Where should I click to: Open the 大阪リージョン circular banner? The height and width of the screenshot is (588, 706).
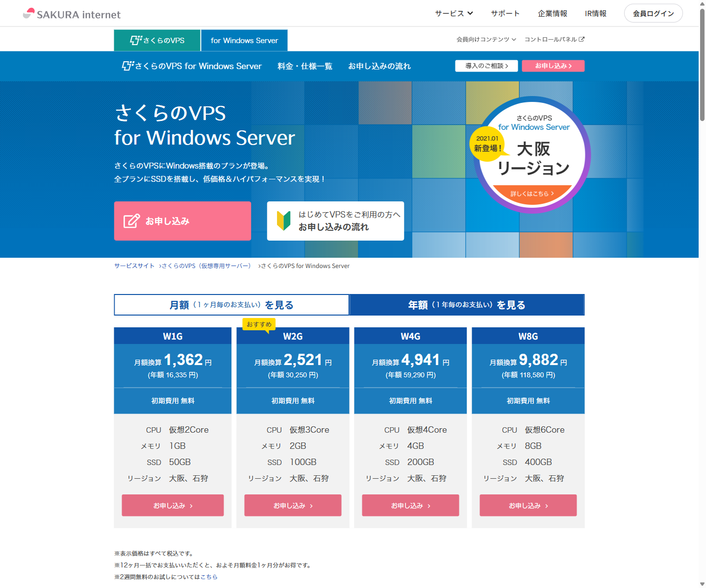point(532,154)
